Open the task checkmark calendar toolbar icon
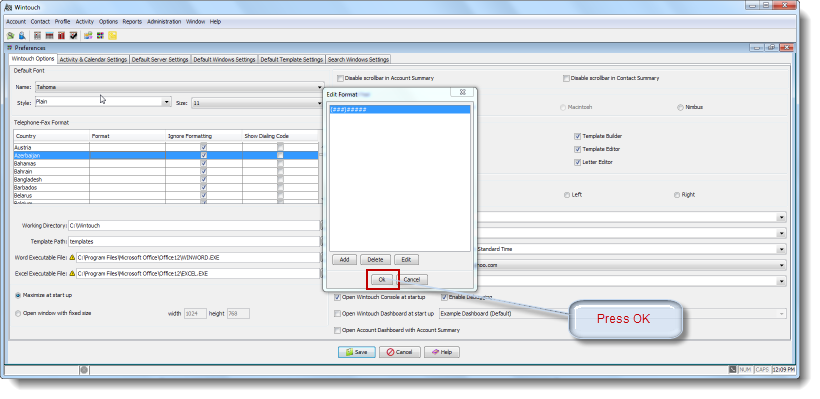The height and width of the screenshot is (399, 820). coord(73,36)
